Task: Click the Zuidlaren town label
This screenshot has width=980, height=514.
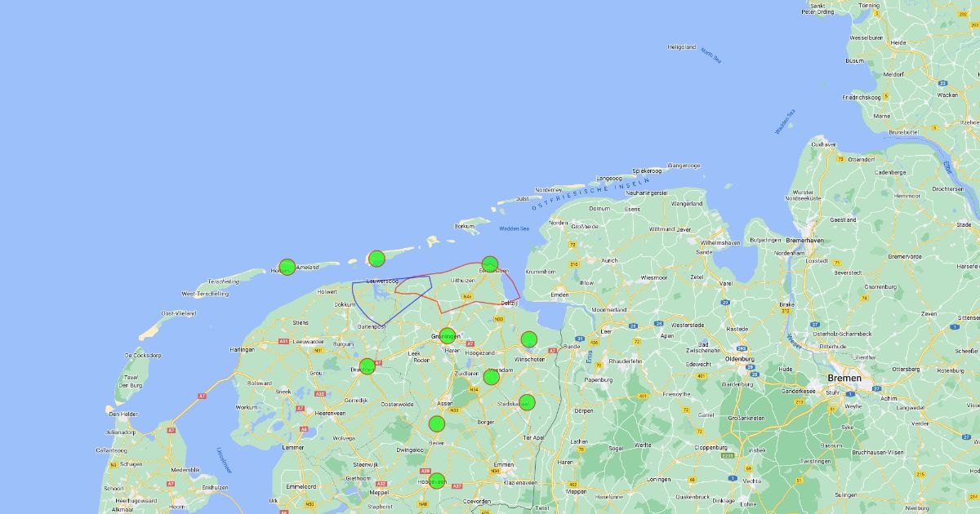Action: point(465,373)
